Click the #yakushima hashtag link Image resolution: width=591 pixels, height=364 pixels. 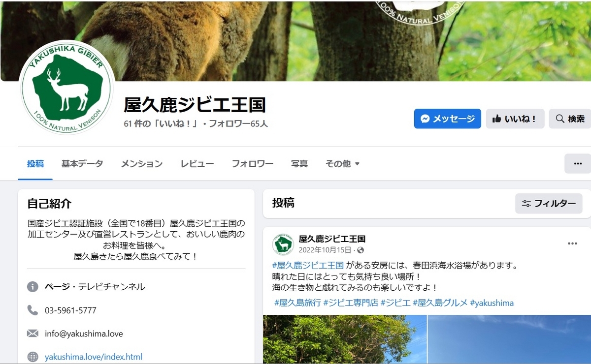point(492,303)
